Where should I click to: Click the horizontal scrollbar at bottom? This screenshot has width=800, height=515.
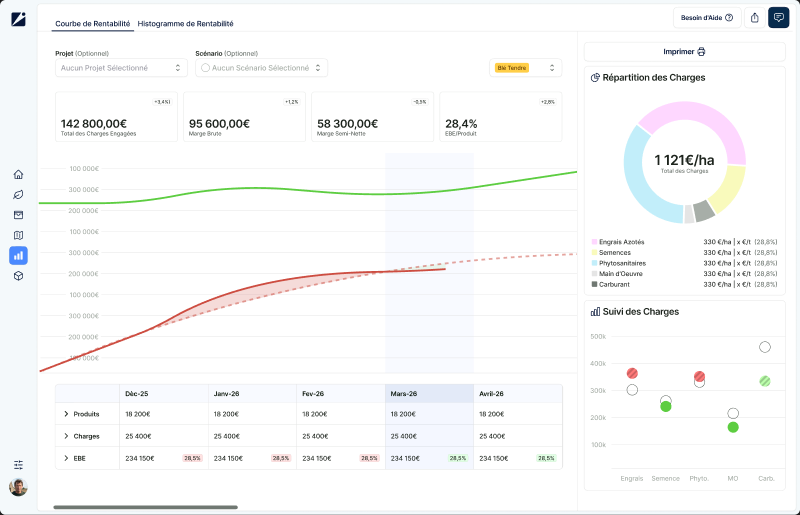145,507
